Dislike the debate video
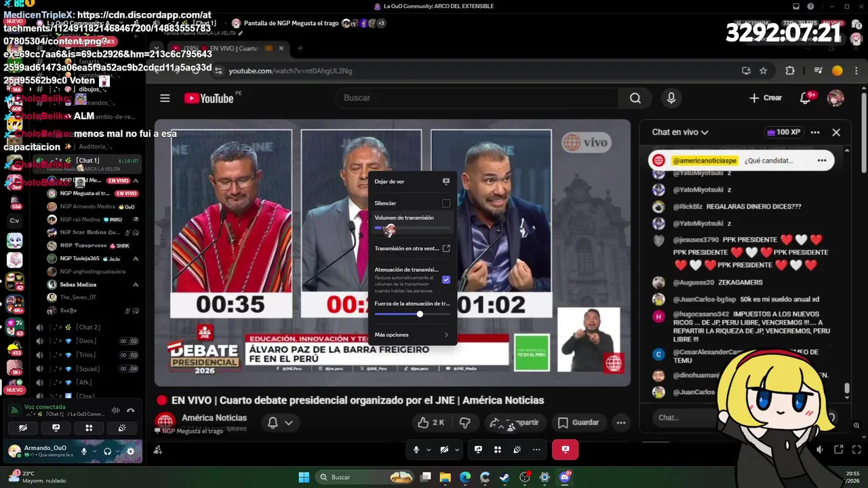868x488 pixels. click(465, 422)
